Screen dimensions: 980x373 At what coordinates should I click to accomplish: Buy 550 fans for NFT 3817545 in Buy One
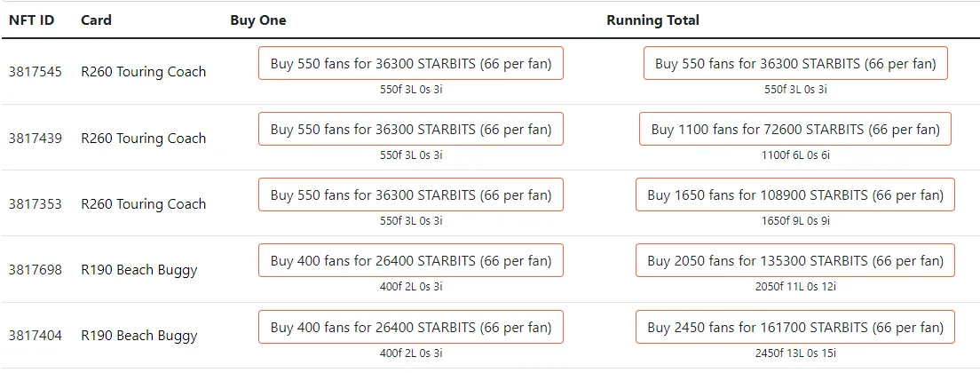click(411, 63)
